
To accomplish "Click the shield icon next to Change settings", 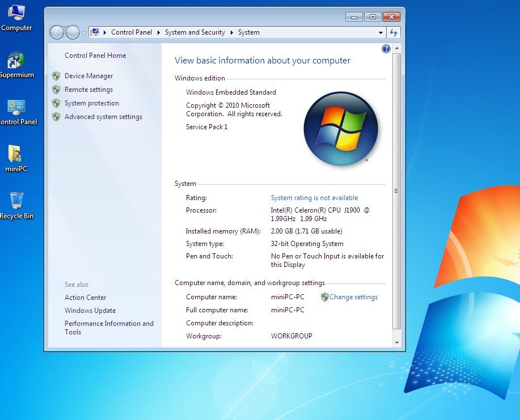I will 325,297.
